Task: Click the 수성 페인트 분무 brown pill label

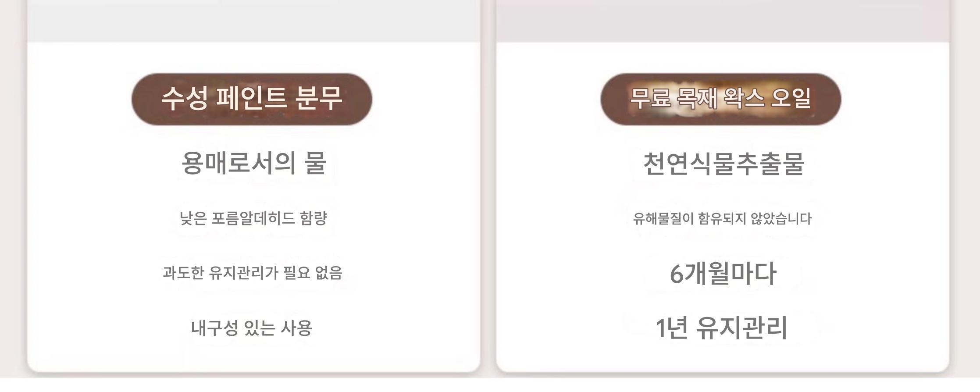Action: [252, 99]
